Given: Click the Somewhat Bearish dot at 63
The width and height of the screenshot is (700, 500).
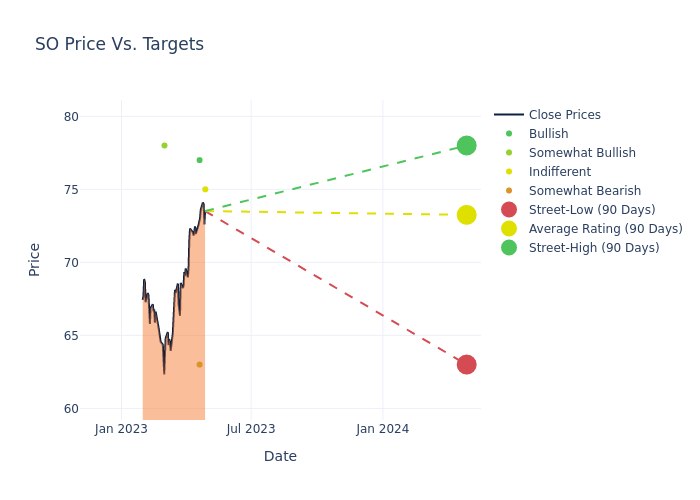Looking at the screenshot, I should click(199, 364).
